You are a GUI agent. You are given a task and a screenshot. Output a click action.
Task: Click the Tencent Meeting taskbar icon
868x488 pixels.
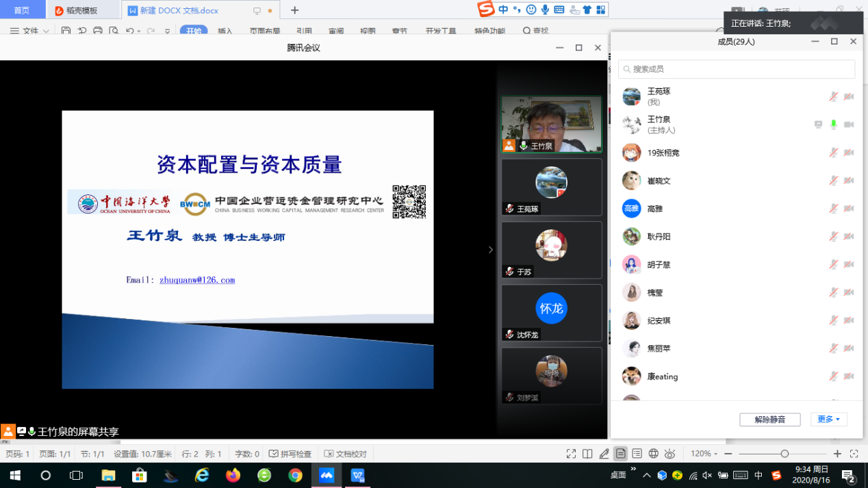coord(327,476)
